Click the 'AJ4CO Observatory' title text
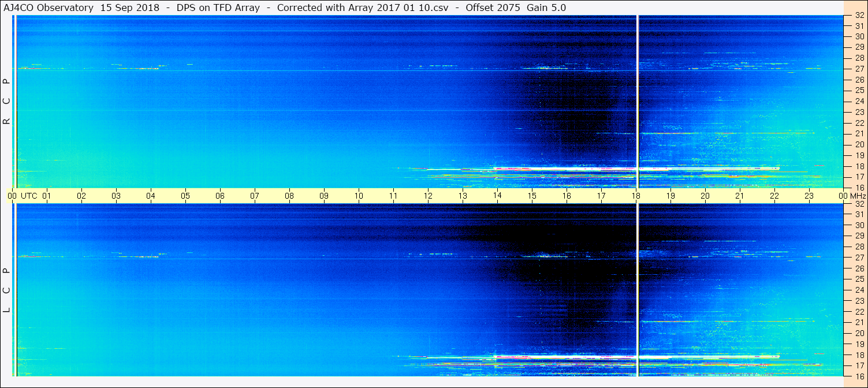The height and width of the screenshot is (388, 868). 49,8
